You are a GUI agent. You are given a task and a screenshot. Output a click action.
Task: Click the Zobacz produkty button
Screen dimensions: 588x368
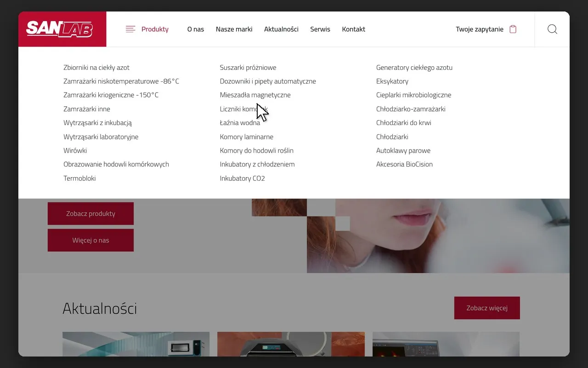[90, 213]
